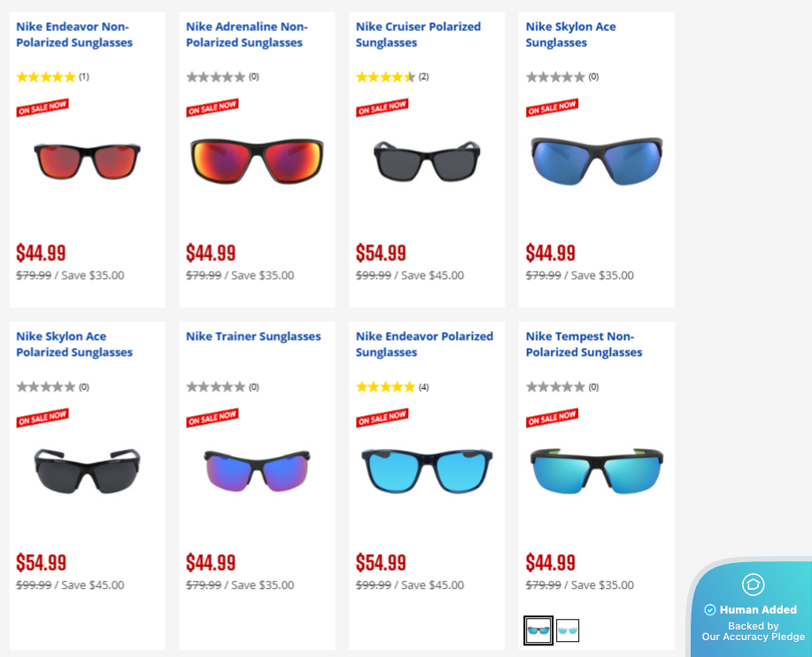The width and height of the screenshot is (812, 657).
Task: Click the star rating for Nike Endeavor Polarized Sunglasses
Action: 384,386
